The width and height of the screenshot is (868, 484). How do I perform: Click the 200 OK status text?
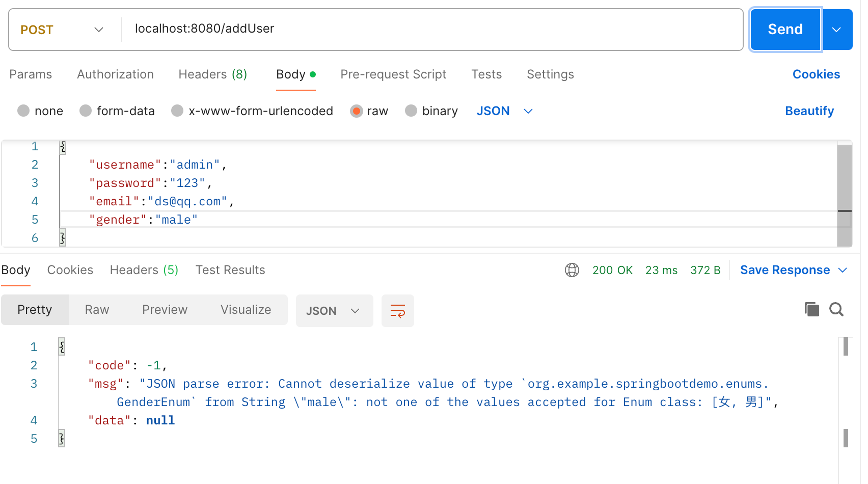pyautogui.click(x=612, y=270)
